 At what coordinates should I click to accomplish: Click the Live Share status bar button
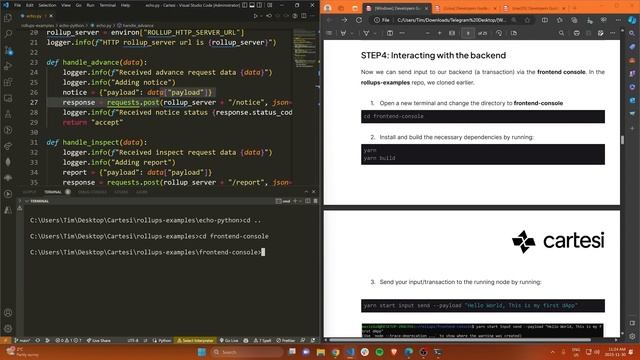point(98,340)
